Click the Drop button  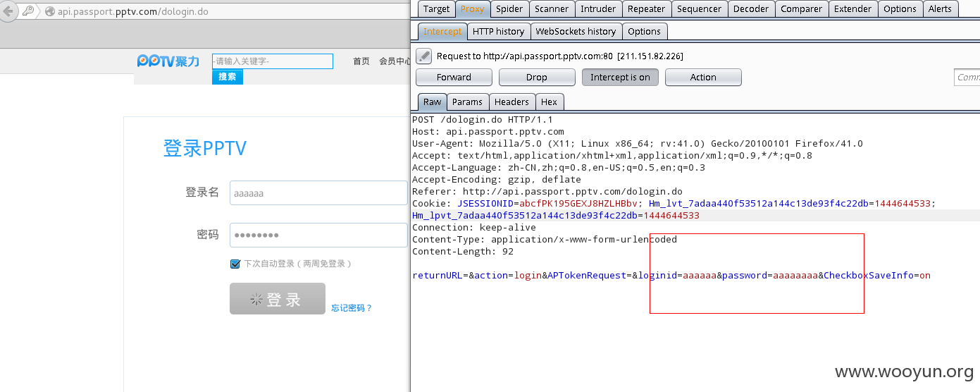point(537,78)
